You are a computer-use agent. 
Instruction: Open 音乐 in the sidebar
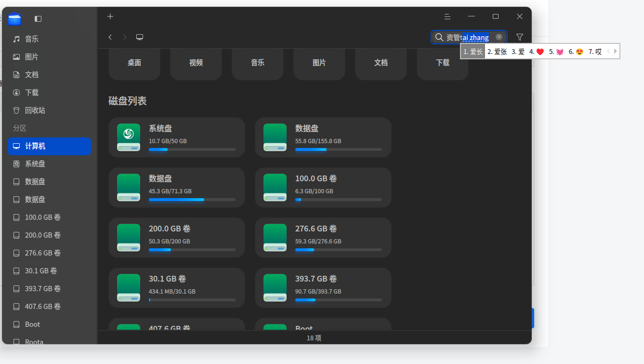click(49, 39)
